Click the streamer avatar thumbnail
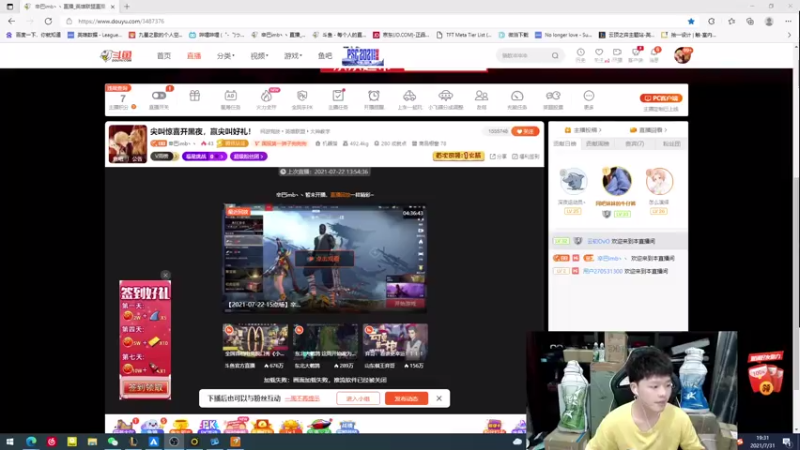The image size is (800, 450). (128, 144)
